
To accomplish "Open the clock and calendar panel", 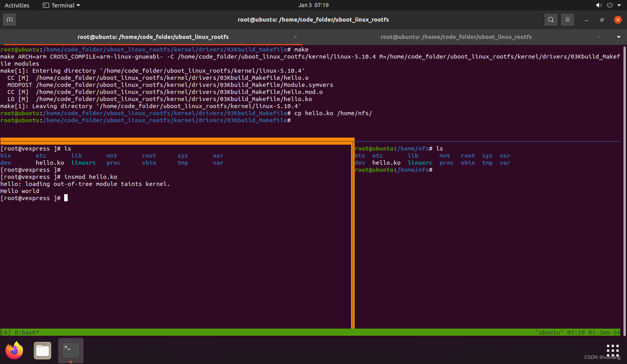I will 313,5.
